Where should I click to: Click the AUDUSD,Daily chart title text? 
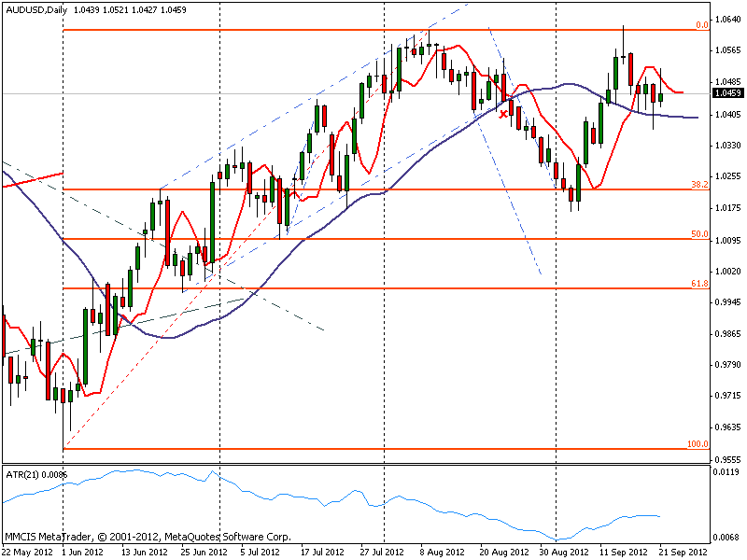click(x=36, y=9)
